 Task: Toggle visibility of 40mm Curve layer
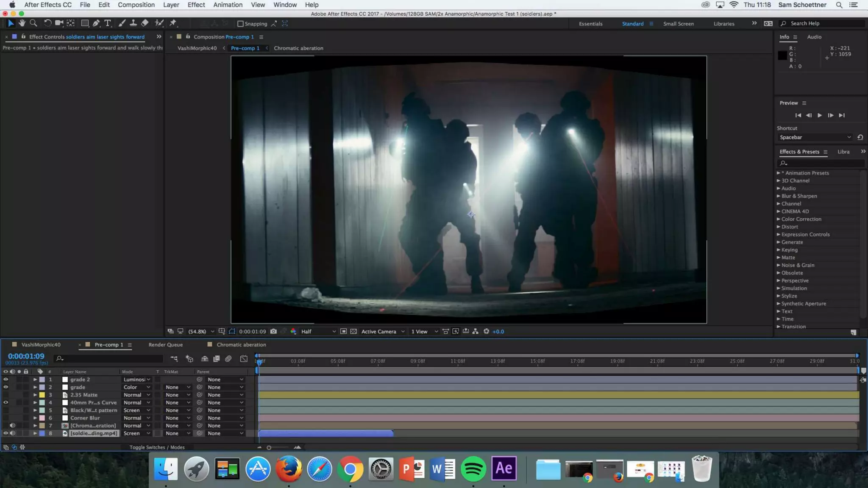(x=6, y=402)
